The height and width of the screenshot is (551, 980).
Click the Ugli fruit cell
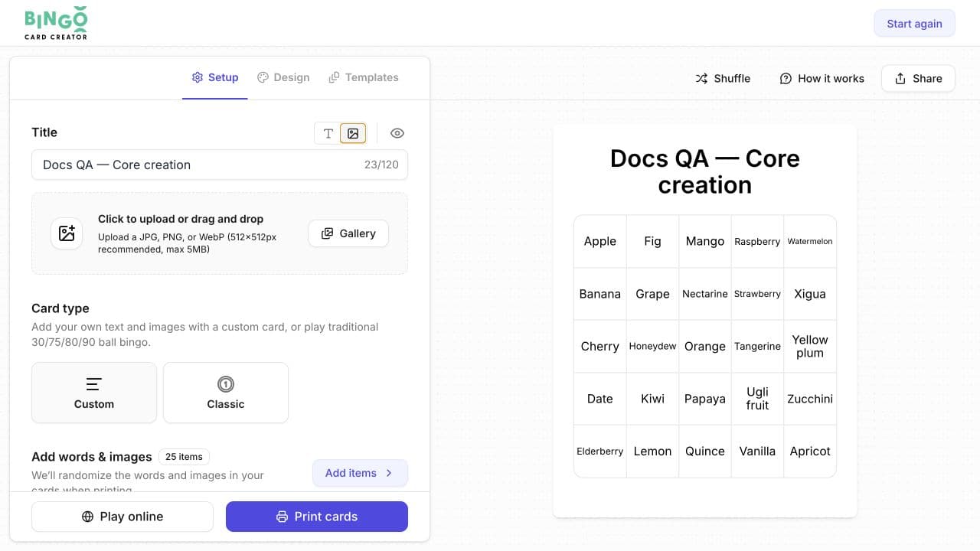pyautogui.click(x=757, y=399)
